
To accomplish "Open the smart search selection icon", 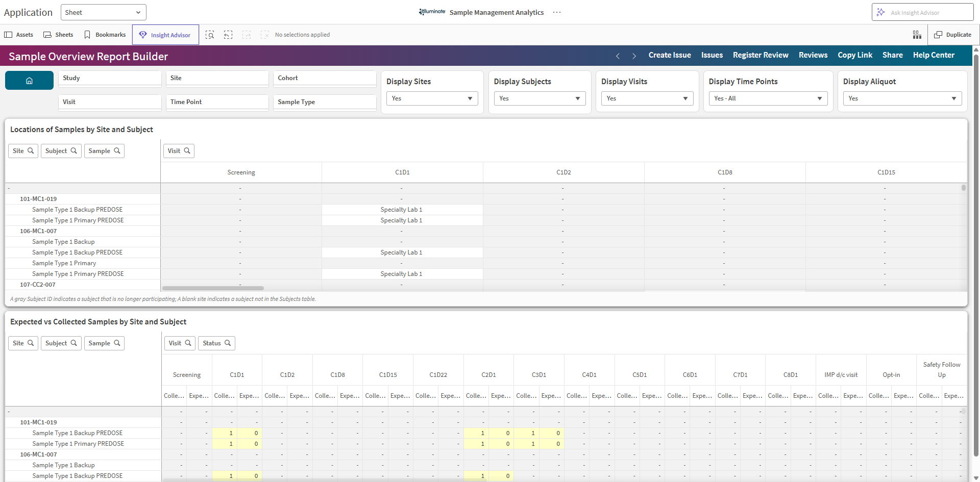I will pyautogui.click(x=210, y=35).
